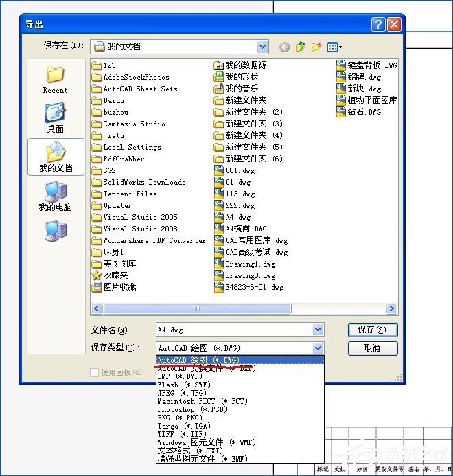Select the Tencent Files folder
The height and width of the screenshot is (476, 453).
coord(124,194)
